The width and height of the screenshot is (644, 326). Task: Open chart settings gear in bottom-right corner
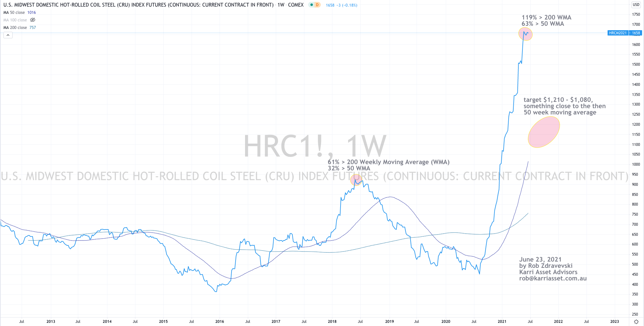[x=636, y=322]
